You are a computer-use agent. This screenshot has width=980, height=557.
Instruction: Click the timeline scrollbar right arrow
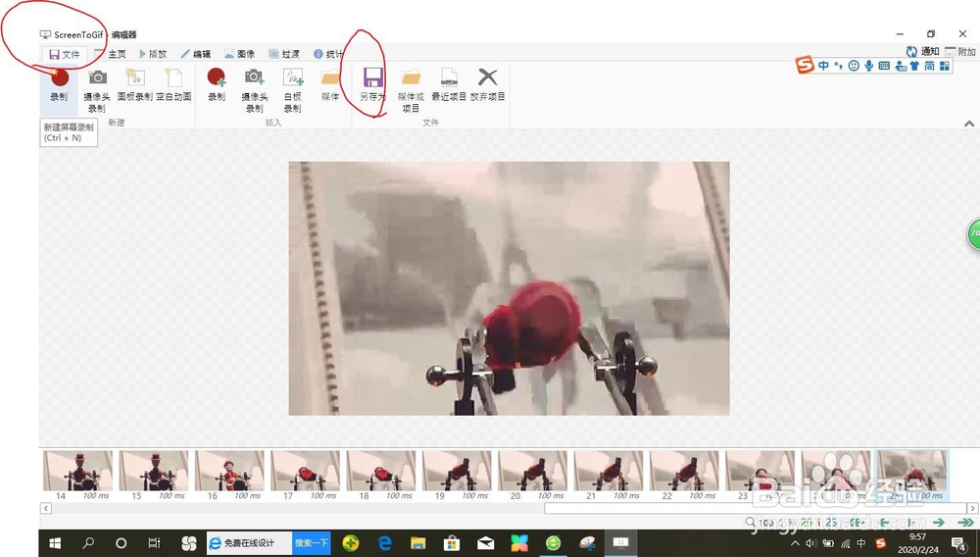coord(972,508)
